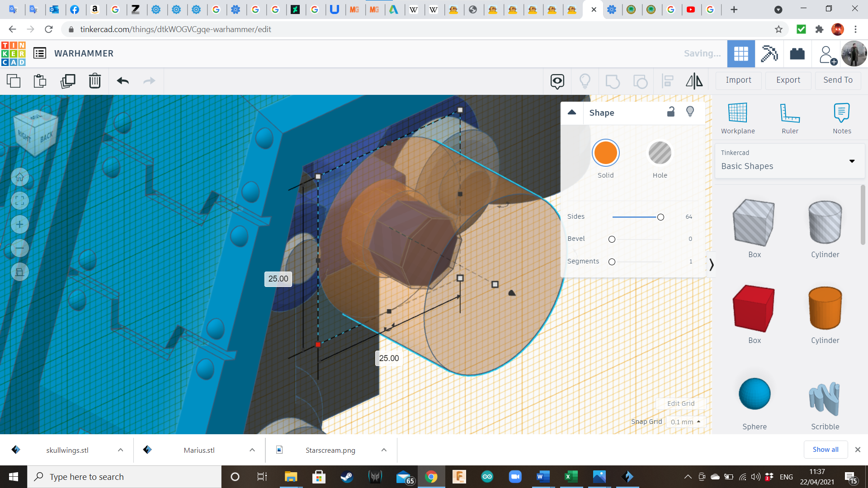The height and width of the screenshot is (488, 868).
Task: Open Snap Grid 0.1 mm dropdown
Action: tap(685, 422)
